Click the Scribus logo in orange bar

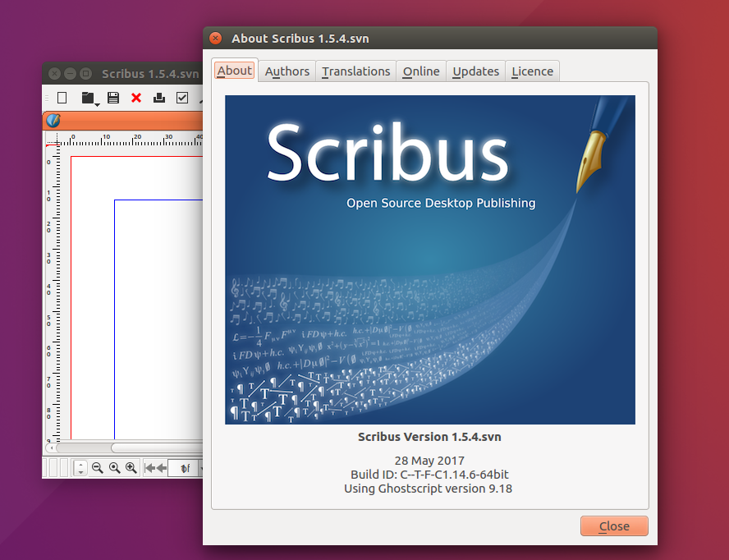point(53,121)
